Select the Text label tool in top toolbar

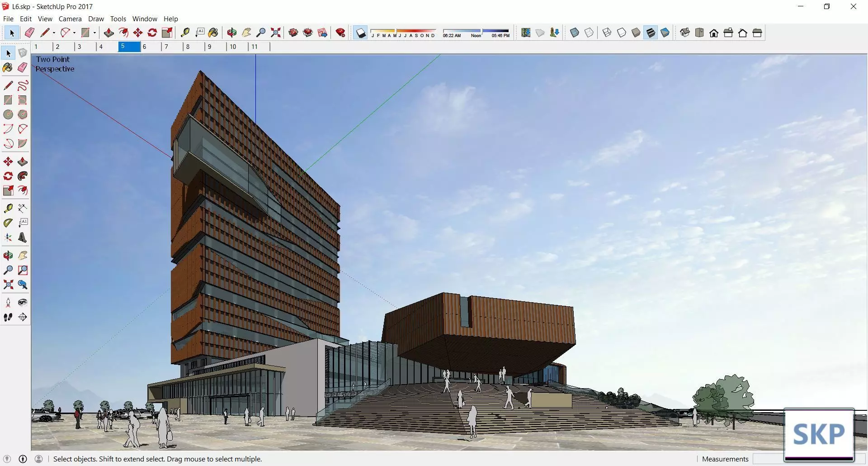point(200,33)
